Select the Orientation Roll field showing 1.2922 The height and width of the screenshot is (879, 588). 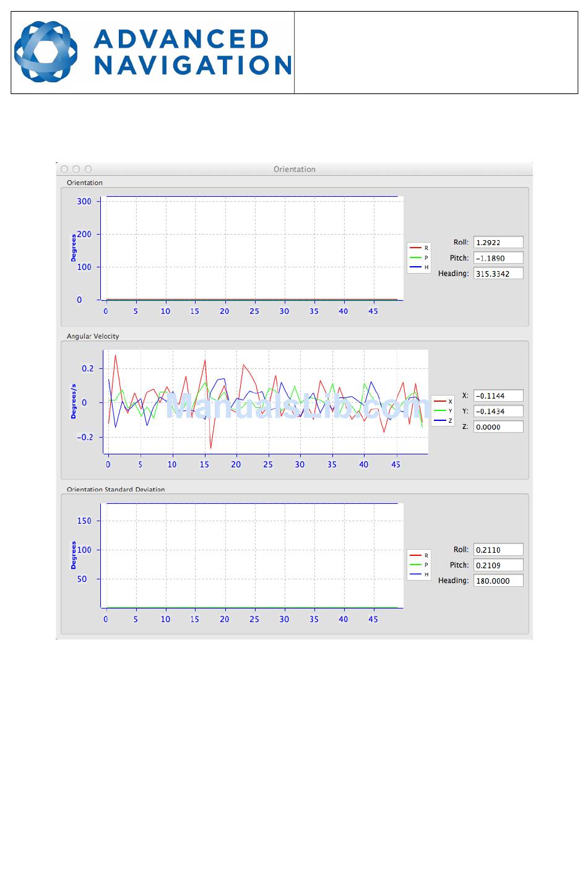coord(498,243)
